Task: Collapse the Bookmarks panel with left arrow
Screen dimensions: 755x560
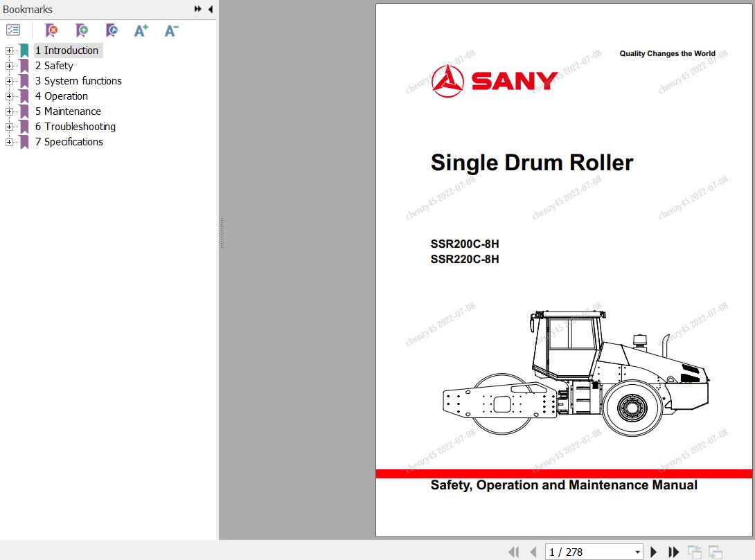Action: (x=211, y=9)
